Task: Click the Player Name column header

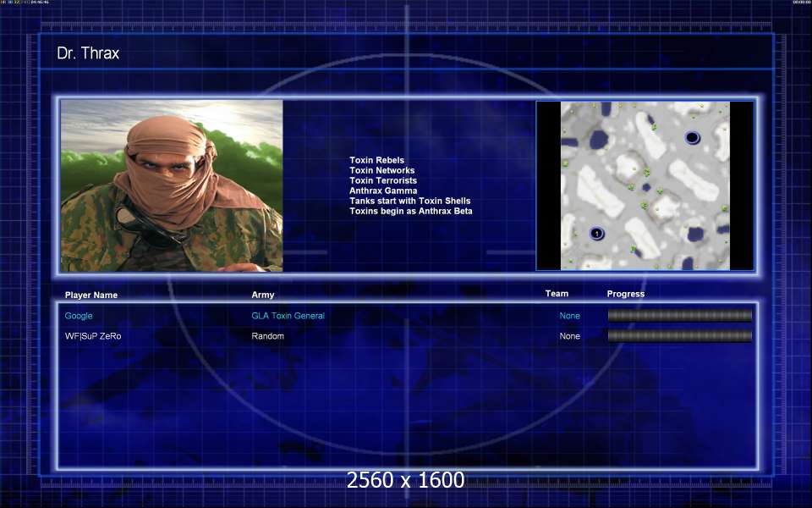Action: point(91,295)
